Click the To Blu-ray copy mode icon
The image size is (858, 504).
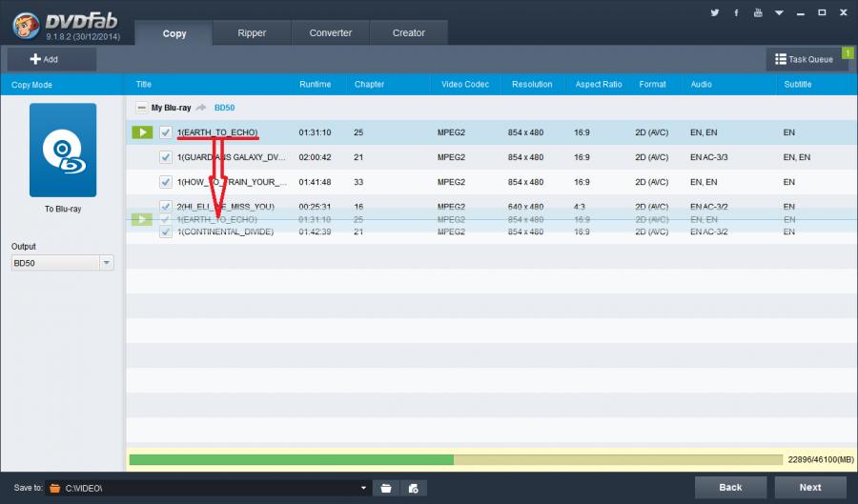click(x=62, y=151)
